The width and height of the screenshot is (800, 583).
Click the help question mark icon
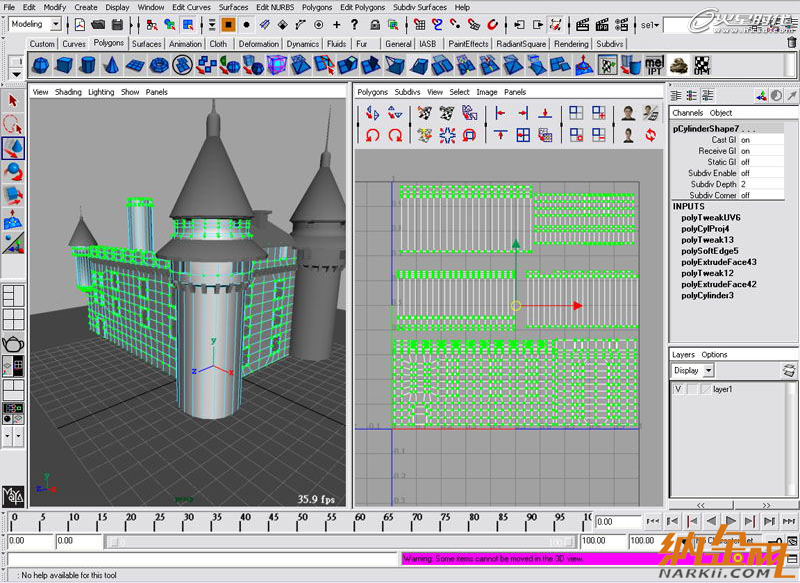click(x=354, y=24)
